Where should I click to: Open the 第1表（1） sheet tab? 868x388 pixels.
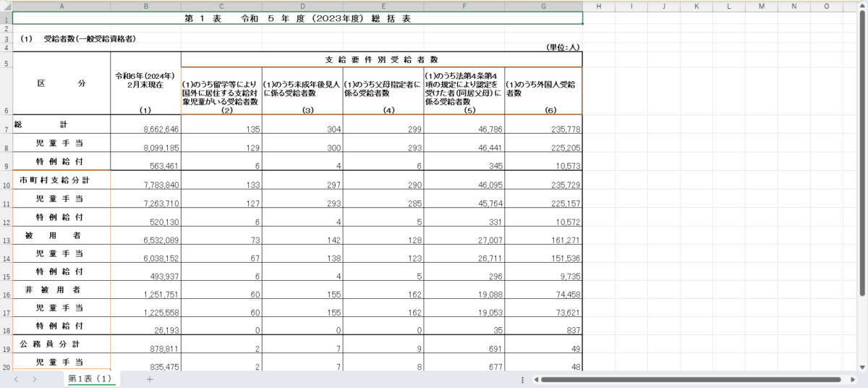click(90, 379)
